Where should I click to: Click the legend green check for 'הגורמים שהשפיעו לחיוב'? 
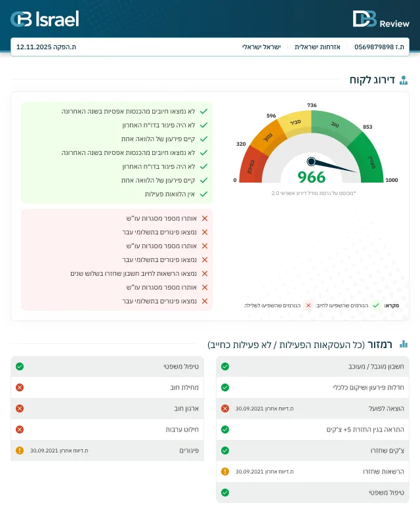pos(376,305)
